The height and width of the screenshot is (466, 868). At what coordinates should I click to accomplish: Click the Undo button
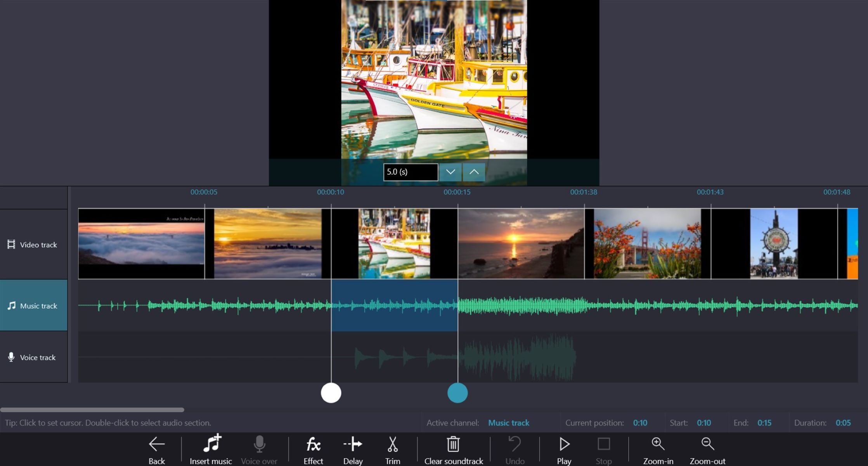515,449
